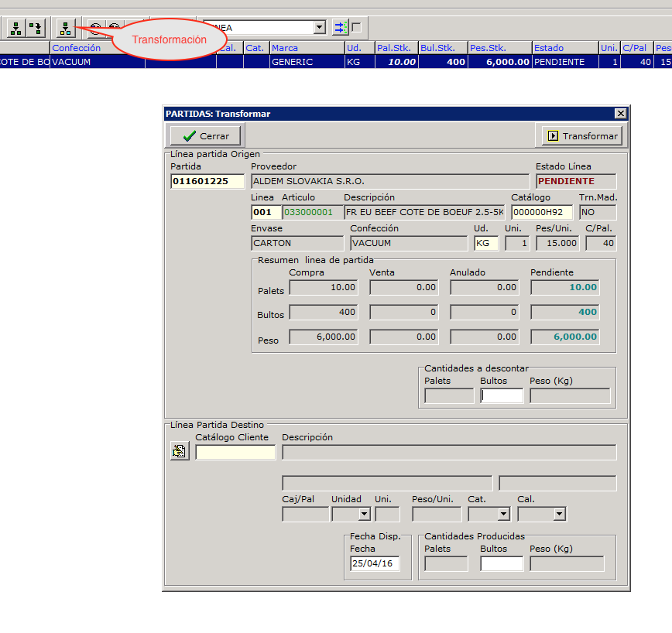Image resolution: width=672 pixels, height=633 pixels.
Task: Open the Catálogo Cliente lookup icon
Action: 180,452
